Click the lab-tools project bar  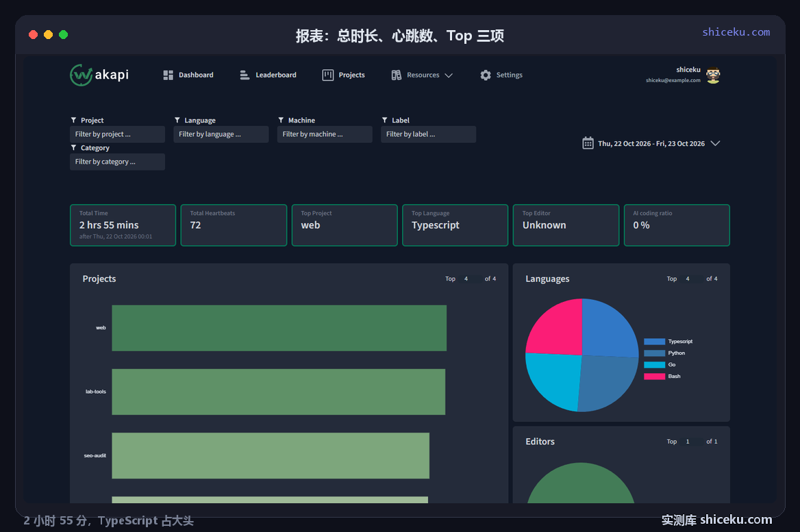pyautogui.click(x=279, y=392)
